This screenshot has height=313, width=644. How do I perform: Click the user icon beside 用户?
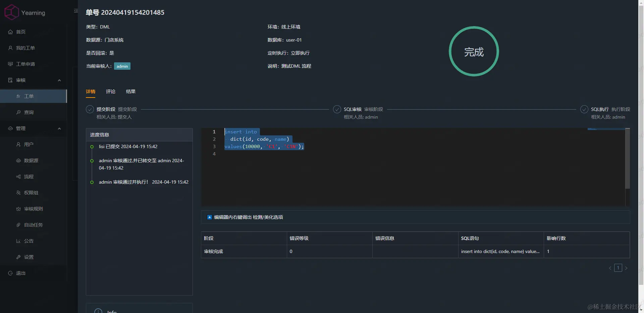pyautogui.click(x=18, y=144)
